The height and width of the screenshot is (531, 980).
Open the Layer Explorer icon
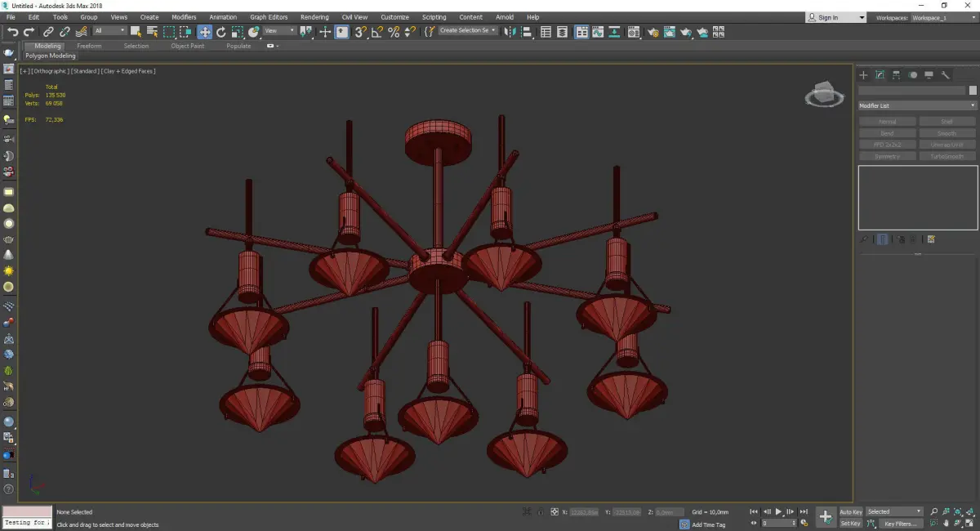(563, 32)
